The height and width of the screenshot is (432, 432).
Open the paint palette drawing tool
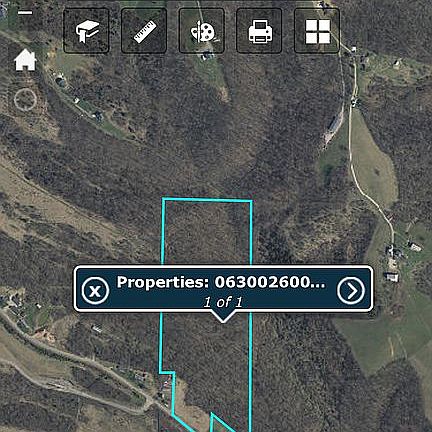pos(202,31)
